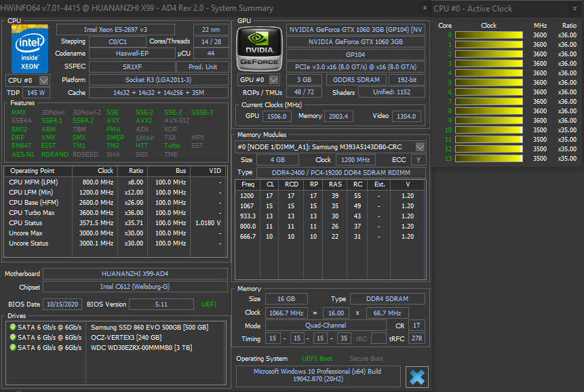Screen dimensions: 584x392
Task: Click the BIOS Date 10/15/2020 field
Action: (62, 304)
